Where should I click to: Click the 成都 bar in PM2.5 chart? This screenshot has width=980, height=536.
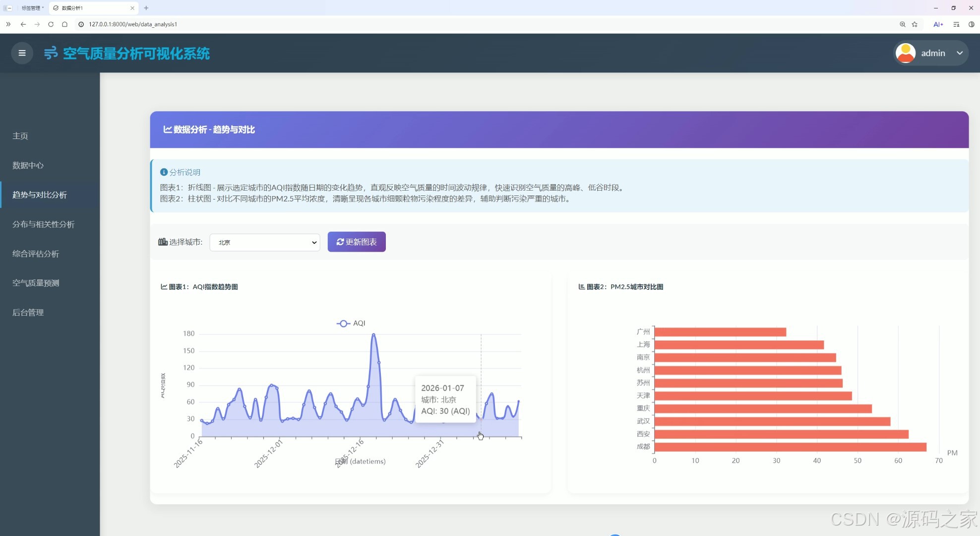790,447
